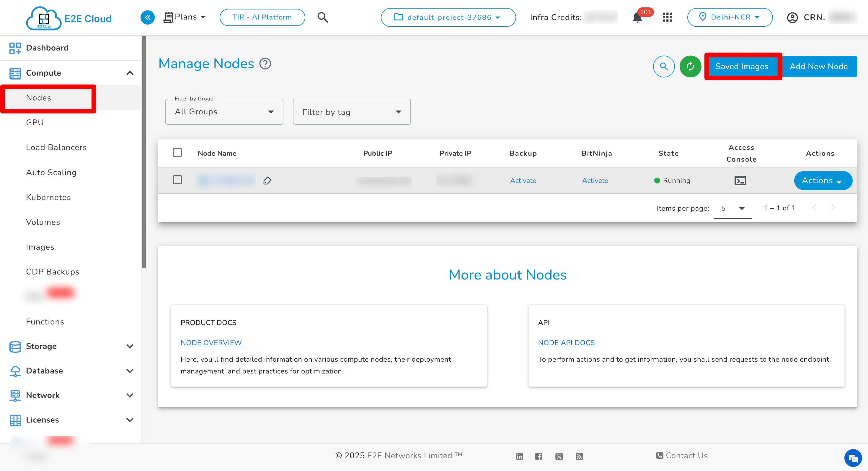Open TIR - AI Platform

[x=262, y=17]
